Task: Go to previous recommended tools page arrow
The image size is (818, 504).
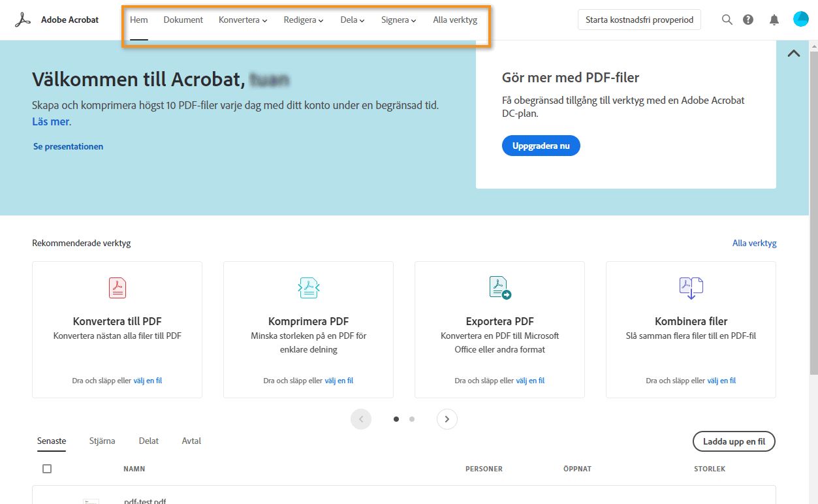Action: coord(361,419)
